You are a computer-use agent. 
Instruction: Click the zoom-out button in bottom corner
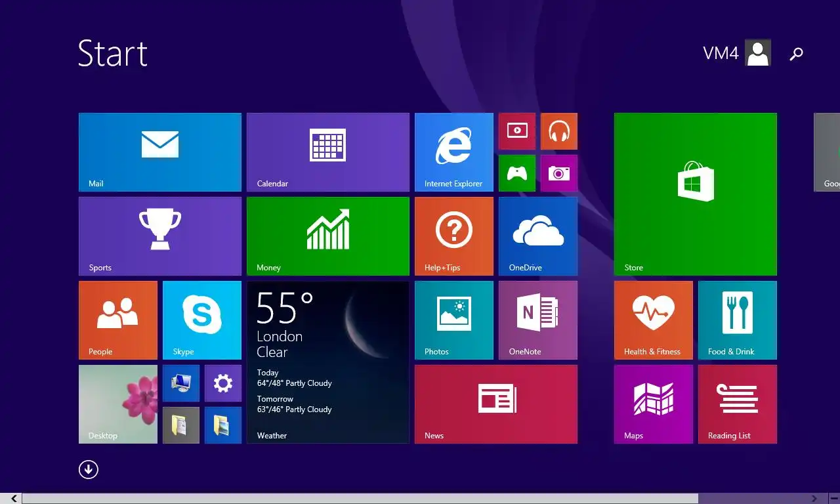(x=834, y=499)
